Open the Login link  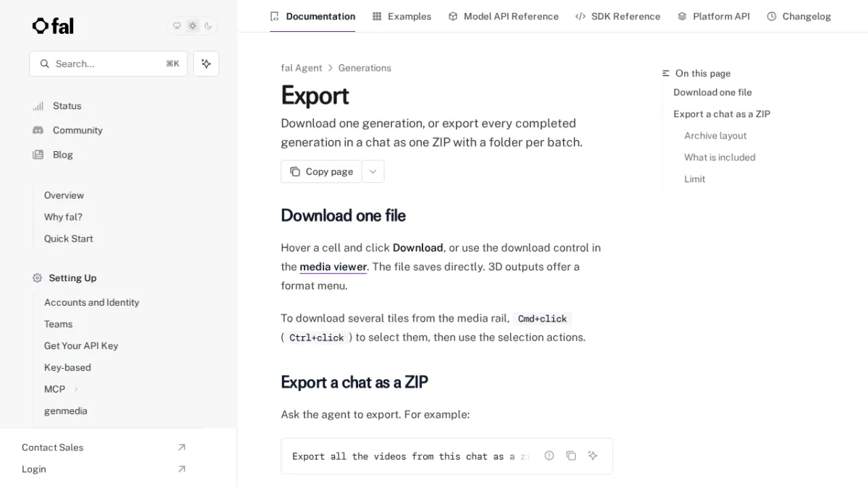(x=33, y=469)
